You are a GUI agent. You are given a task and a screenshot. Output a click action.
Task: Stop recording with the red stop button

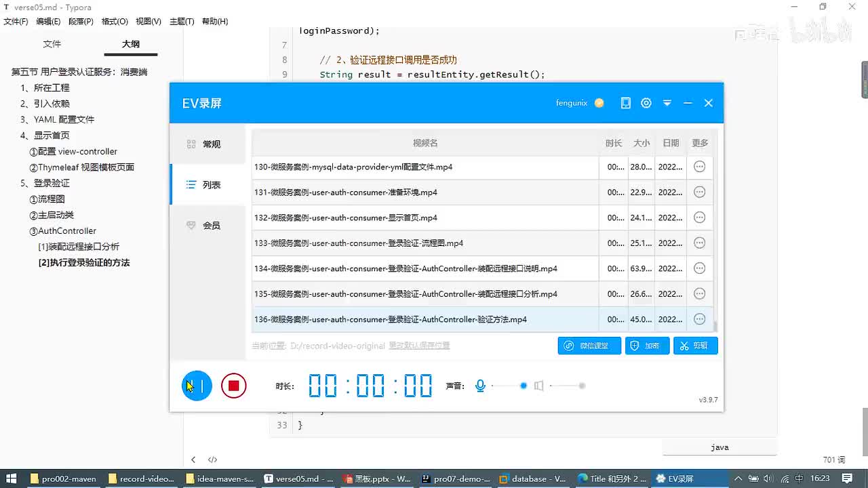point(233,386)
